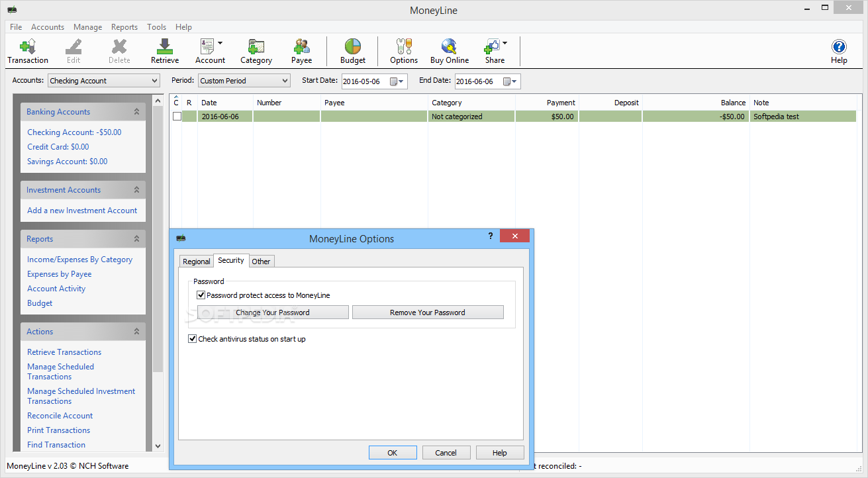
Task: Open the Period dropdown showing Custom Period
Action: pos(244,81)
